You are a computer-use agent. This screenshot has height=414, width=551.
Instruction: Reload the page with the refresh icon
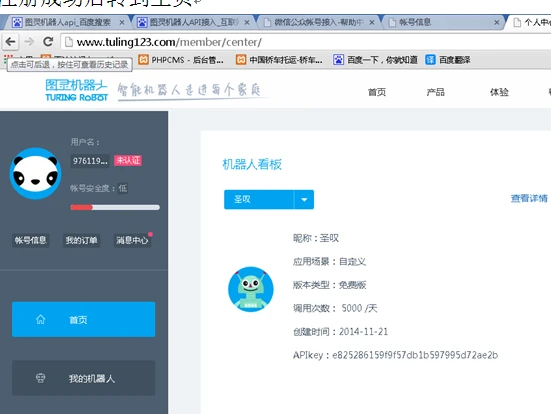(48, 42)
